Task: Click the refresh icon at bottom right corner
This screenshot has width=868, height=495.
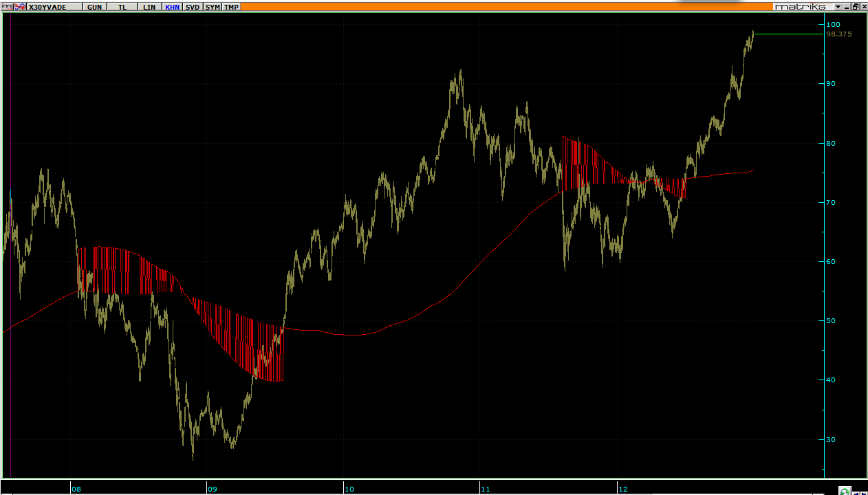Action: pos(845,490)
